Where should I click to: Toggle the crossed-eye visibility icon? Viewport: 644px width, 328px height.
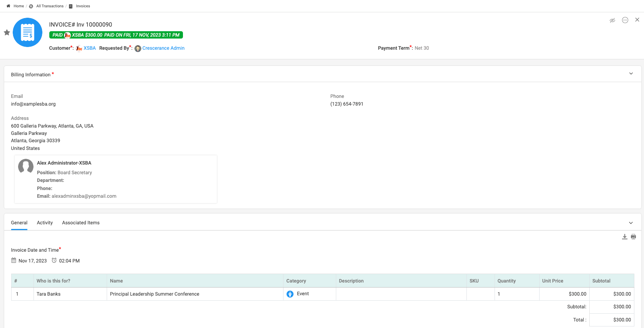coord(612,20)
